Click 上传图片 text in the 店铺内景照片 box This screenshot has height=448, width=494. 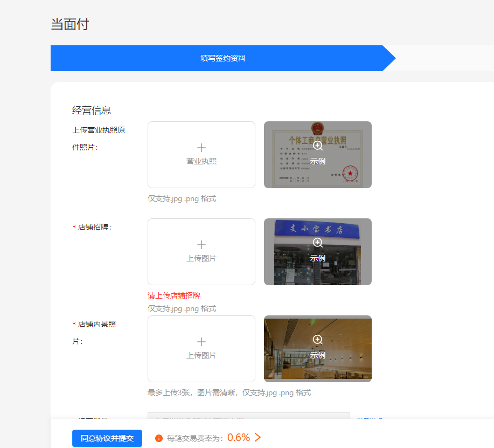tap(201, 355)
